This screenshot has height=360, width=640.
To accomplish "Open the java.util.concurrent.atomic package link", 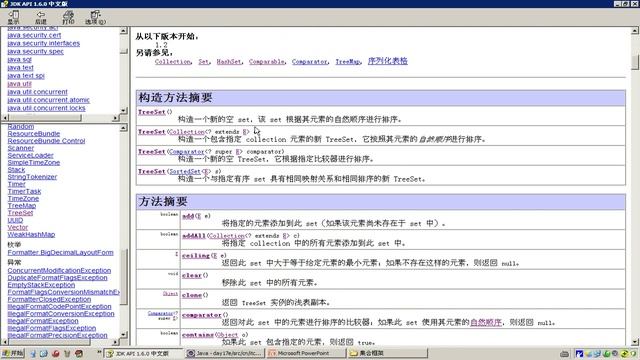I will [x=49, y=100].
